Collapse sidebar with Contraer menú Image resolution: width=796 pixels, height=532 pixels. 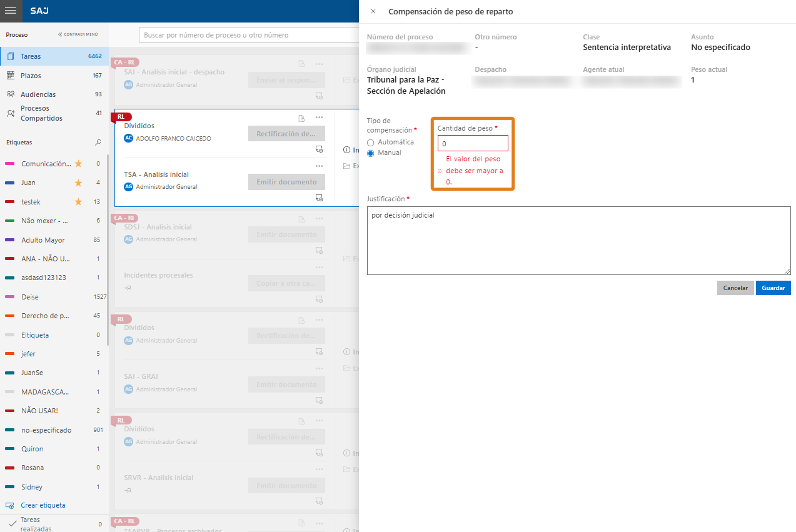pyautogui.click(x=78, y=34)
